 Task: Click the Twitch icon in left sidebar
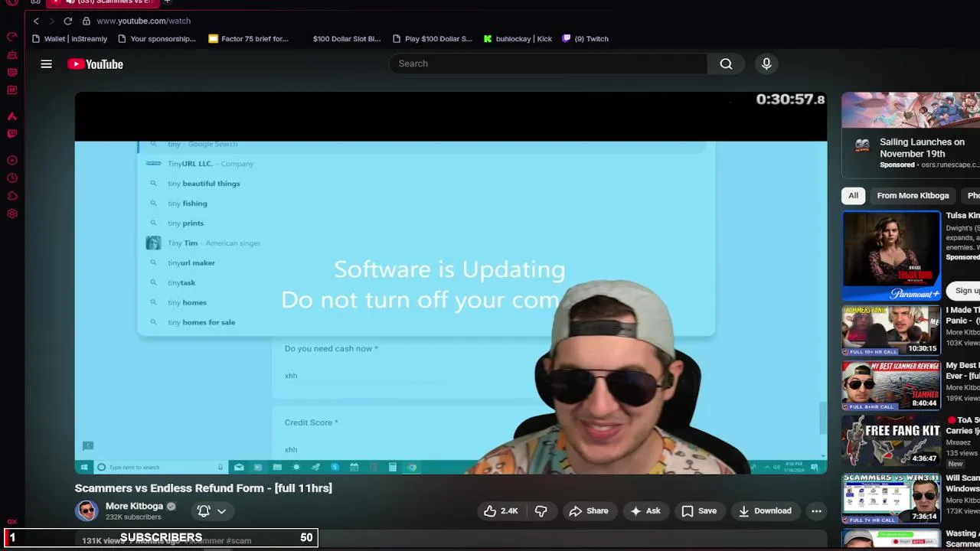(11, 134)
